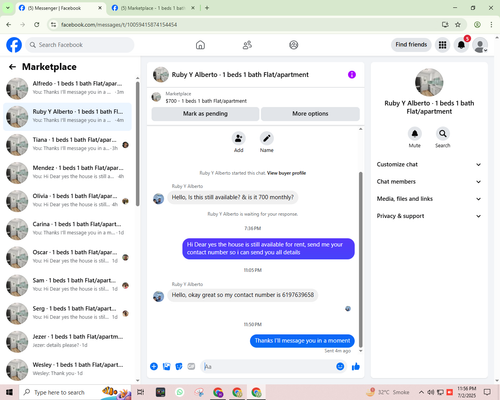Expand the Privacy & support section
The height and width of the screenshot is (400, 500).
click(x=429, y=216)
